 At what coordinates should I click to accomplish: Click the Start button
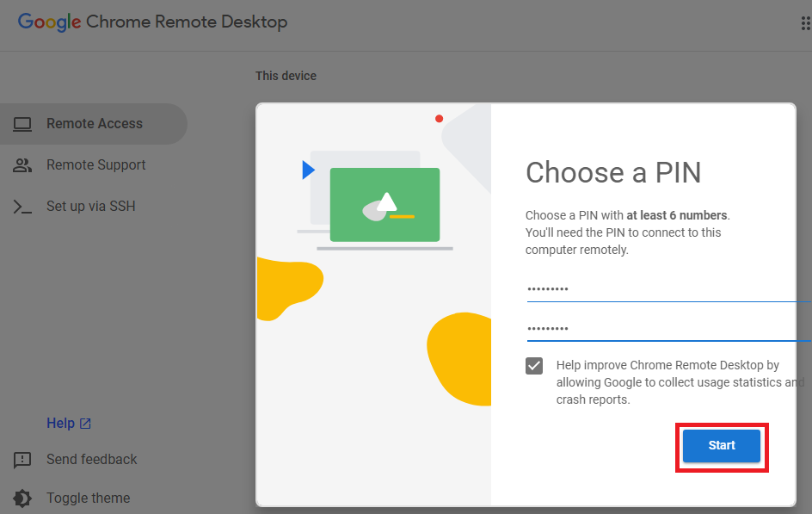tap(722, 446)
